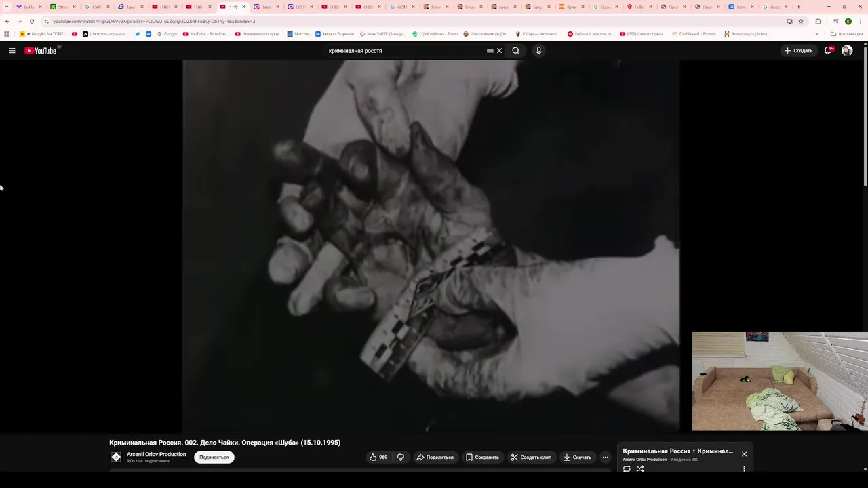The height and width of the screenshot is (488, 868).
Task: Open Dashboard - Etherm... bookmark
Action: (695, 34)
